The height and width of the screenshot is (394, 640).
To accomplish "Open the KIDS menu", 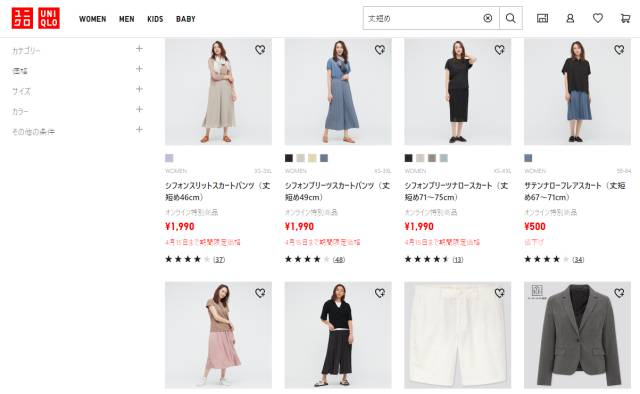I will (x=155, y=19).
